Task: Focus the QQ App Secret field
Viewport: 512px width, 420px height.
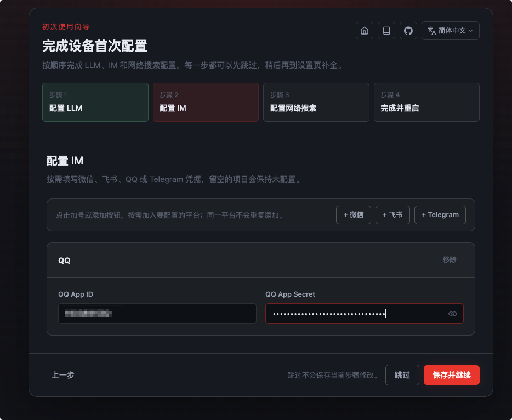Action: point(365,314)
